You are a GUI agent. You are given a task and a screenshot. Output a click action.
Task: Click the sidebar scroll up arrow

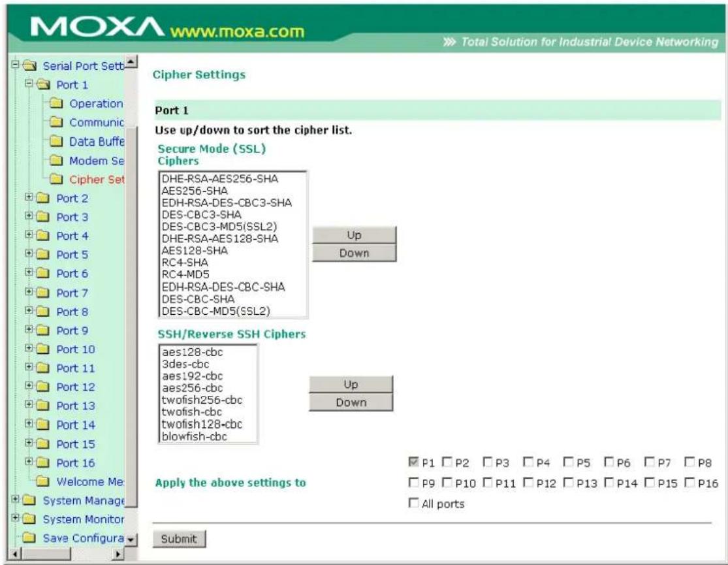131,61
